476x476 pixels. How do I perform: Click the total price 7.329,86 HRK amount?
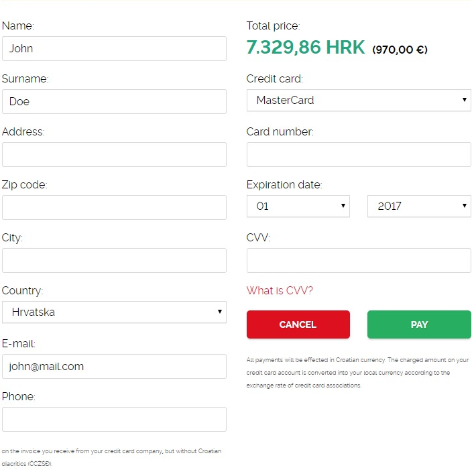[306, 48]
